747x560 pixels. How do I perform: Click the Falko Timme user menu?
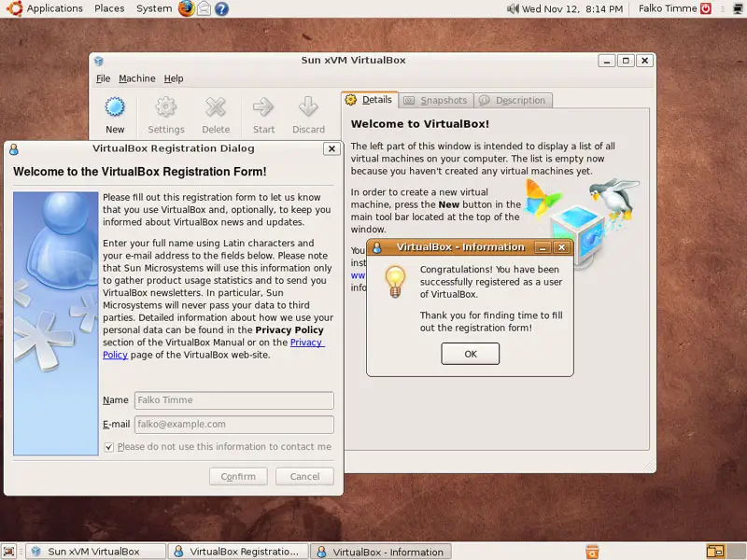[x=668, y=8]
